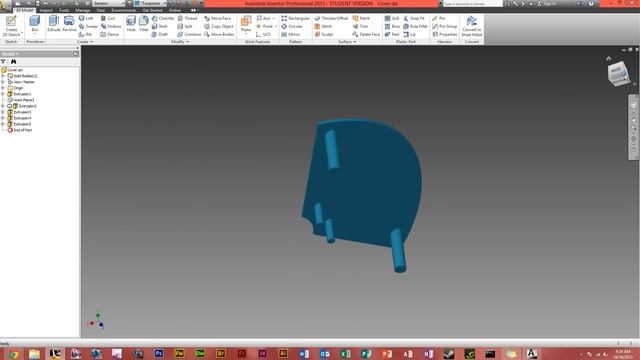Select the Chamfer tool
This screenshot has height=360, width=640.
click(x=163, y=18)
